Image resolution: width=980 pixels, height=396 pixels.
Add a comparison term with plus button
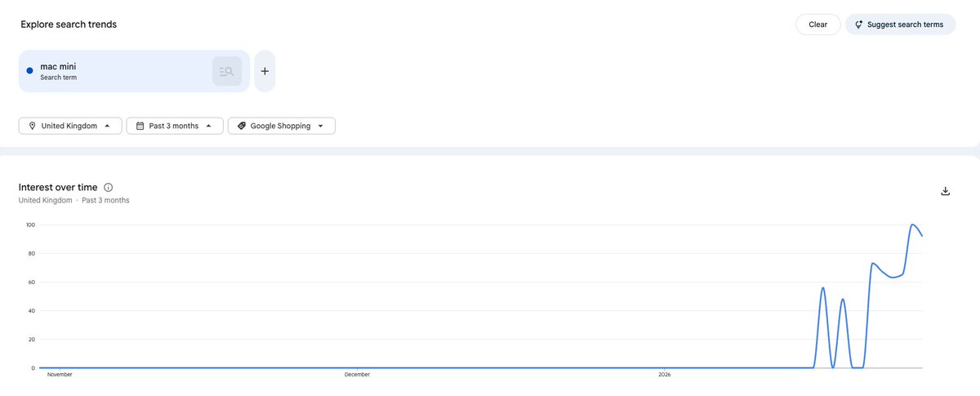click(265, 71)
